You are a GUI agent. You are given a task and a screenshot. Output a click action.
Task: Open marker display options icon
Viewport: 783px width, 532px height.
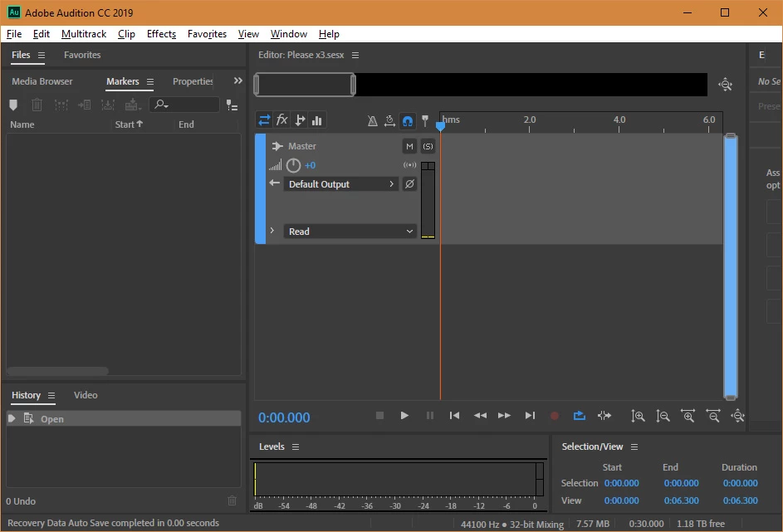(232, 105)
